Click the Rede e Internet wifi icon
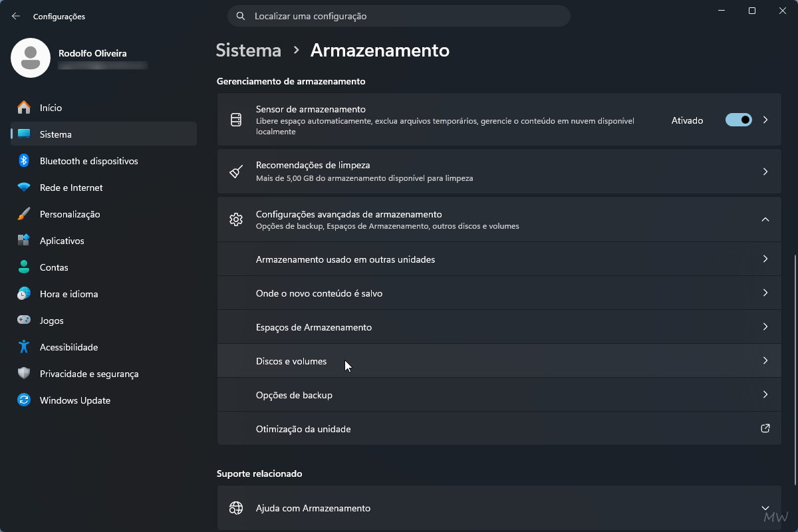The image size is (798, 532). [x=24, y=188]
